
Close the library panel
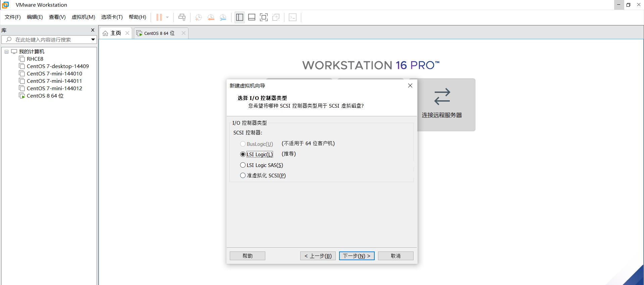click(93, 30)
